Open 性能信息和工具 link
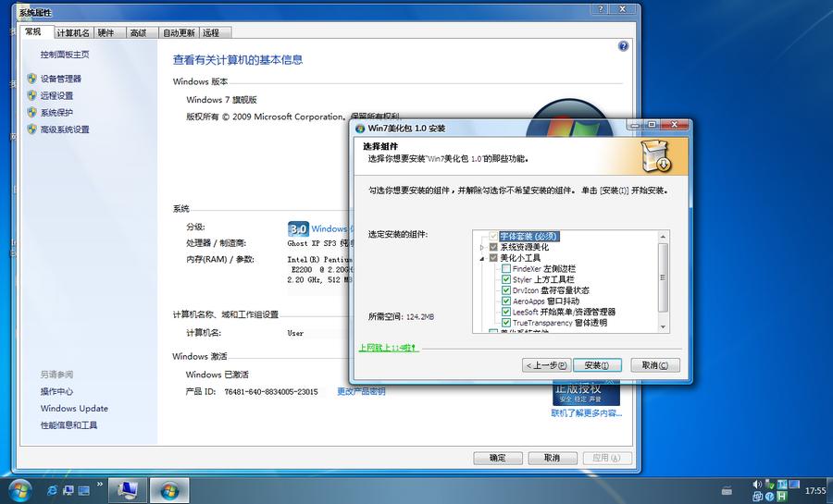 tap(69, 425)
